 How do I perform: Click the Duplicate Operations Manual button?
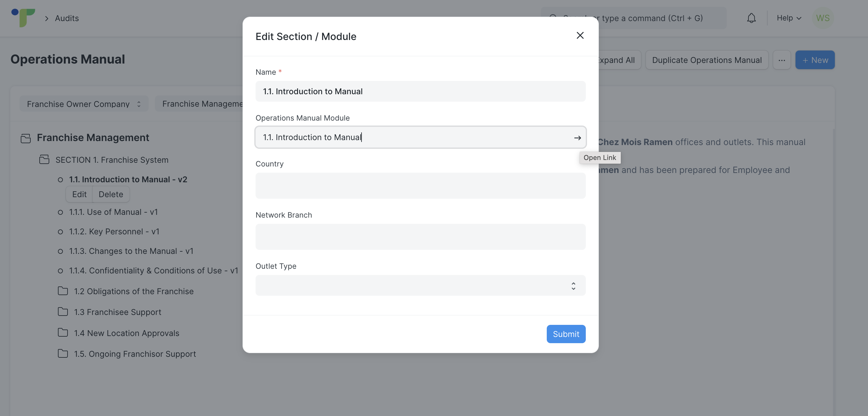pos(706,60)
